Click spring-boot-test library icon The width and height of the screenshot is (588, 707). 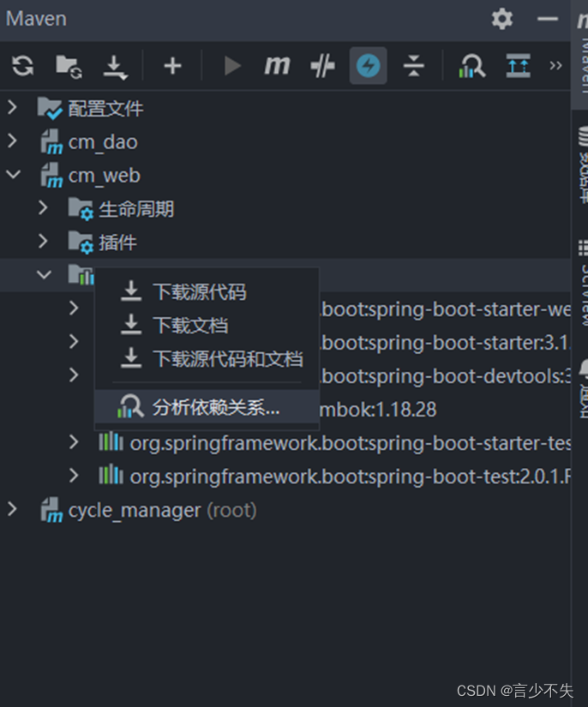(111, 476)
